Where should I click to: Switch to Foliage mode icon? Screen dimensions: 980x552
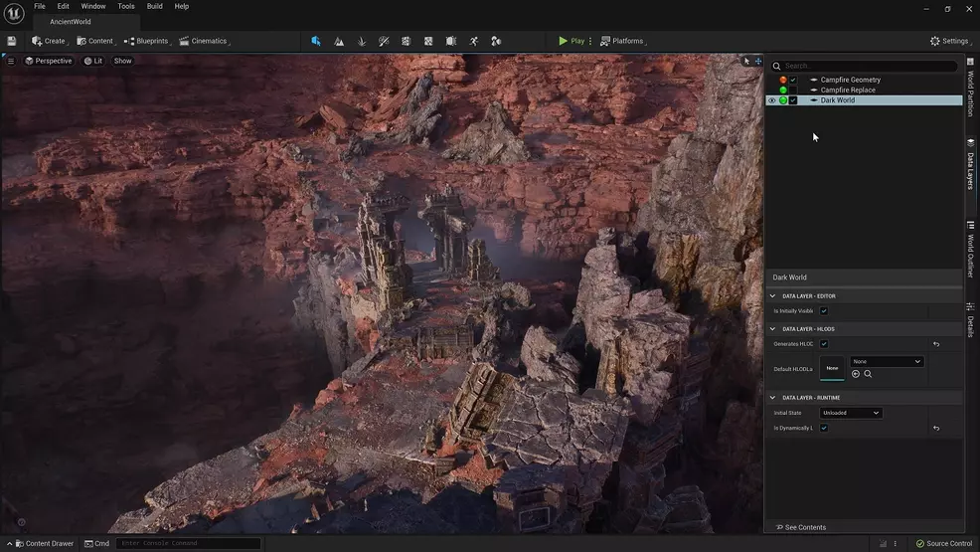[361, 41]
